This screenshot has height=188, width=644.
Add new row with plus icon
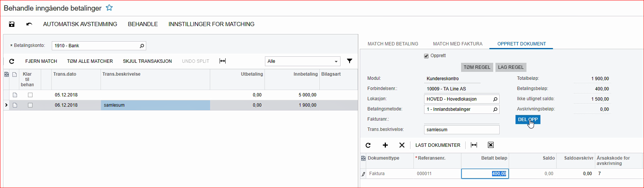385,145
